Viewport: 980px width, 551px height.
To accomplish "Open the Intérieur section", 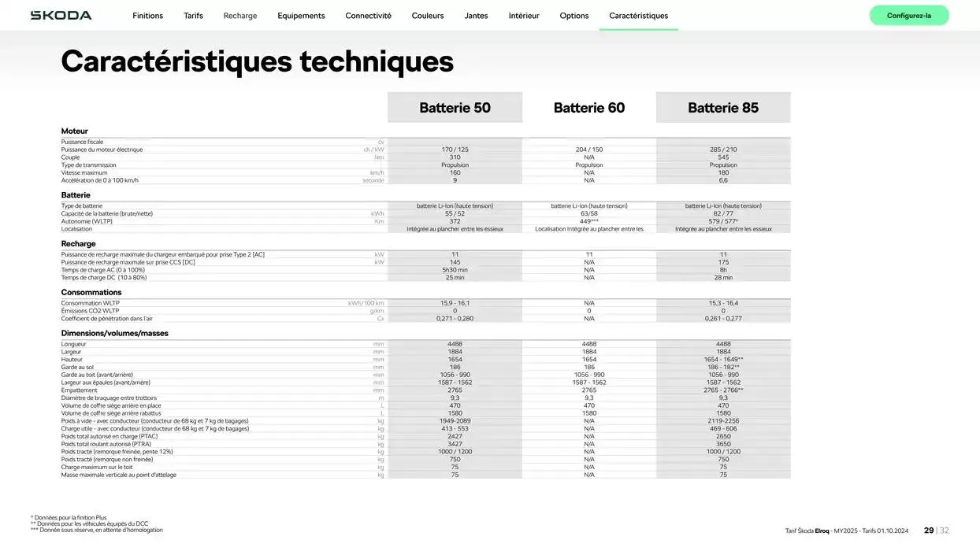I will pos(524,15).
